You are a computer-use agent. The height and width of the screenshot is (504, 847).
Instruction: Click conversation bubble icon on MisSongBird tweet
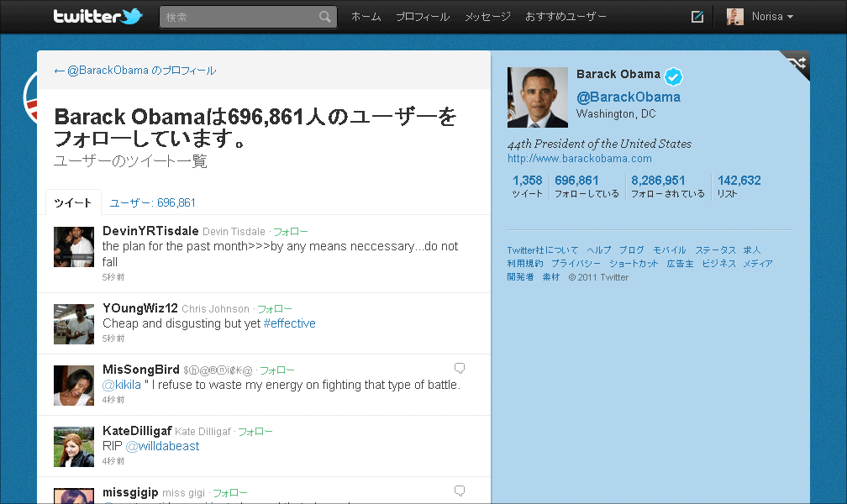point(460,369)
